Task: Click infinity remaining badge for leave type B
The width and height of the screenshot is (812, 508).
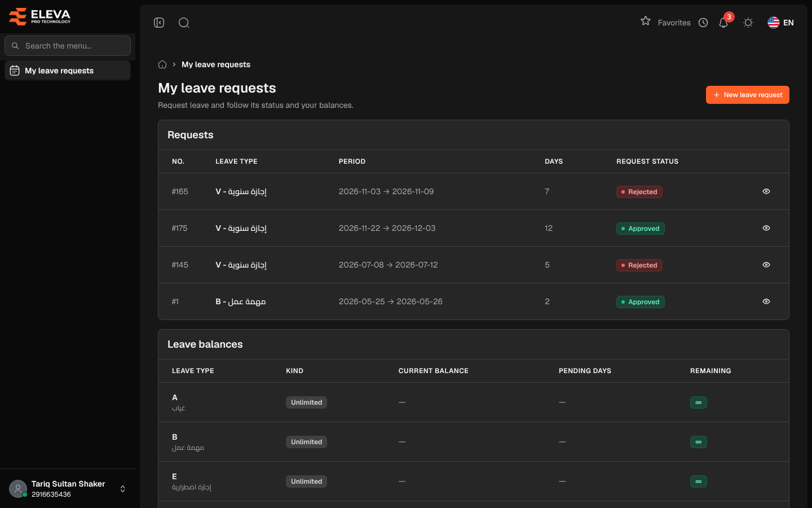Action: click(699, 442)
